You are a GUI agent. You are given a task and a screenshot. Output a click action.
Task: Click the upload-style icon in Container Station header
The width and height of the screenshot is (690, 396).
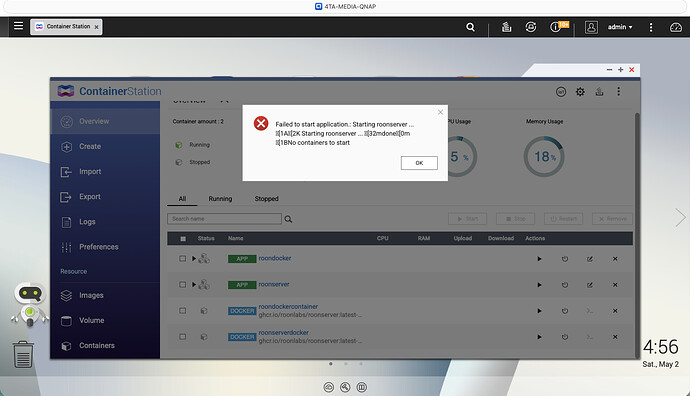click(599, 92)
